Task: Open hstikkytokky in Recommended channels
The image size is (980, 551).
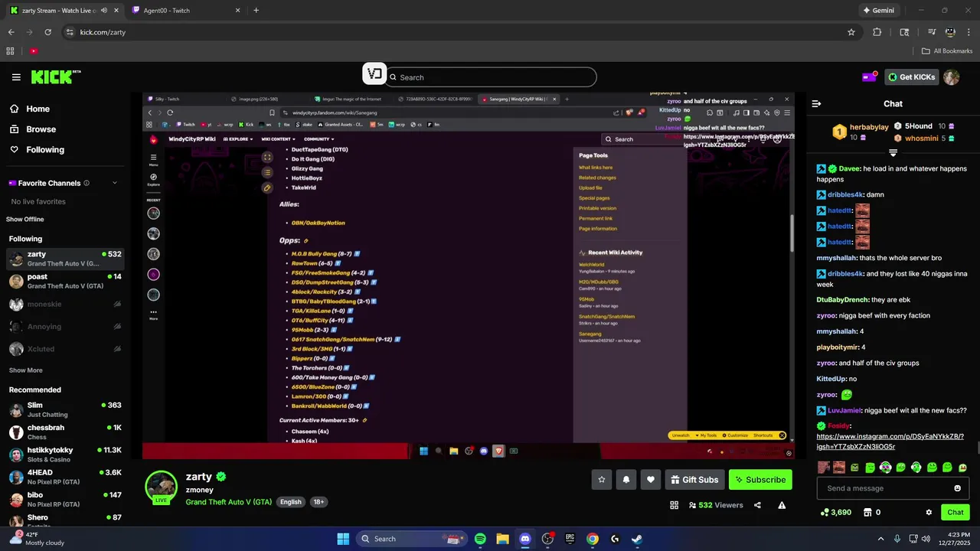Action: (x=65, y=455)
